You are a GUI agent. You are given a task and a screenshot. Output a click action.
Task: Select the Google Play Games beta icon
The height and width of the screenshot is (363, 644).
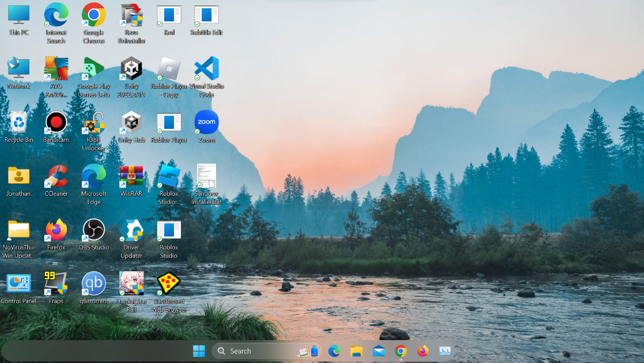point(94,77)
